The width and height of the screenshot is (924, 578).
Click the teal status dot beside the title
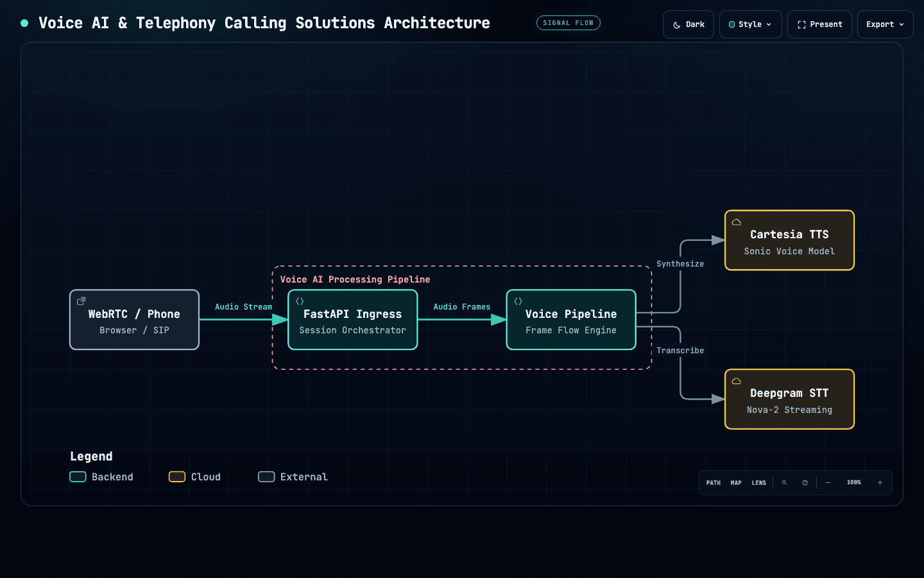pyautogui.click(x=24, y=23)
